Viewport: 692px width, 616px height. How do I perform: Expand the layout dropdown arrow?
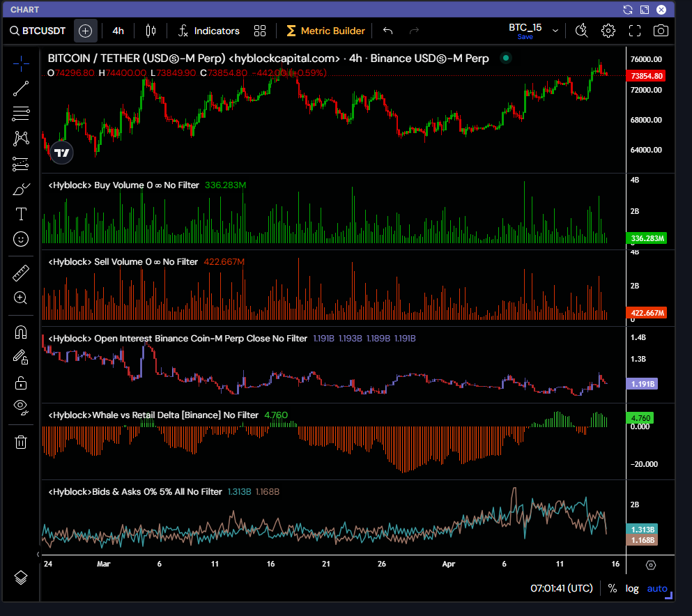[x=555, y=31]
